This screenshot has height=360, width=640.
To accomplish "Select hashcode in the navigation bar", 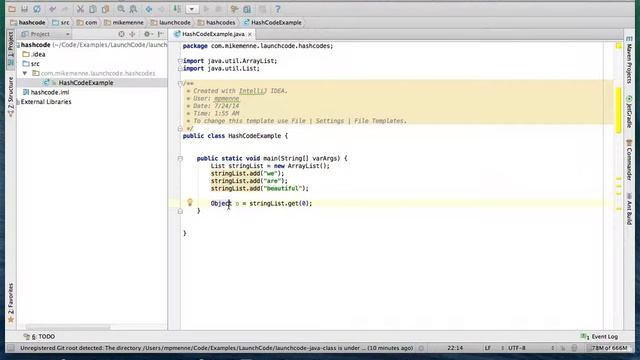I will [x=28, y=22].
